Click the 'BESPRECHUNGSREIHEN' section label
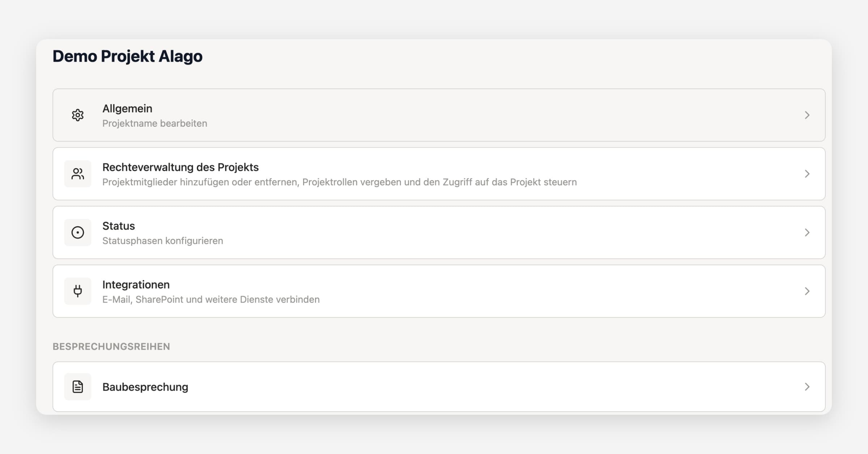 point(111,346)
